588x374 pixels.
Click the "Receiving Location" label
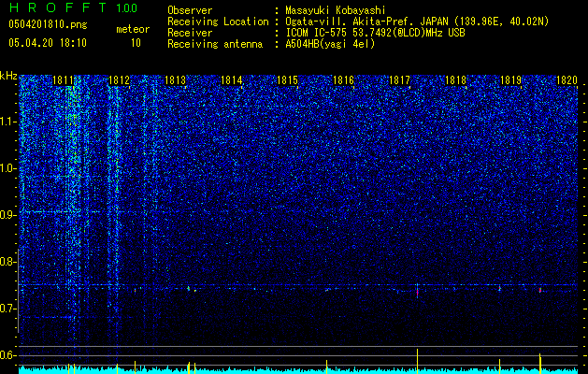(x=218, y=22)
